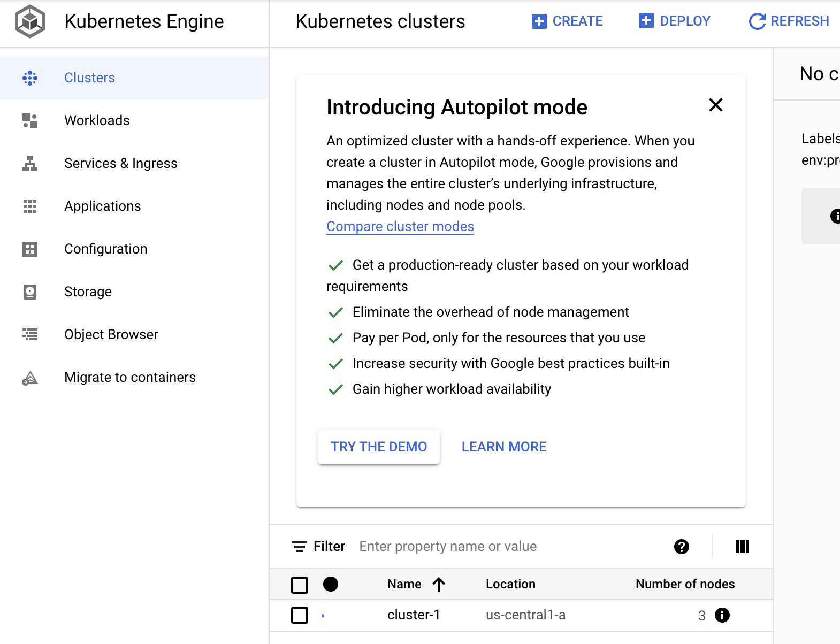Toggle the select-all clusters checkbox
Screen dimensions: 840x644
[x=300, y=585]
